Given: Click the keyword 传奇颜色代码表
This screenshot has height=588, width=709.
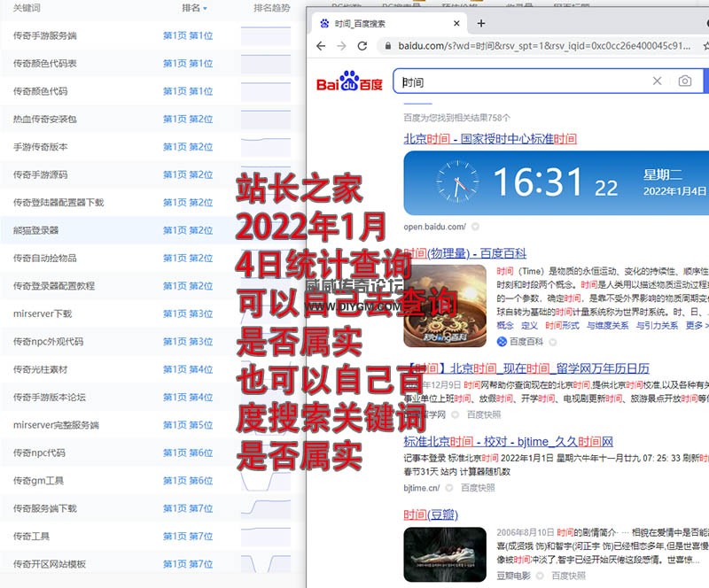Looking at the screenshot, I should [x=45, y=64].
